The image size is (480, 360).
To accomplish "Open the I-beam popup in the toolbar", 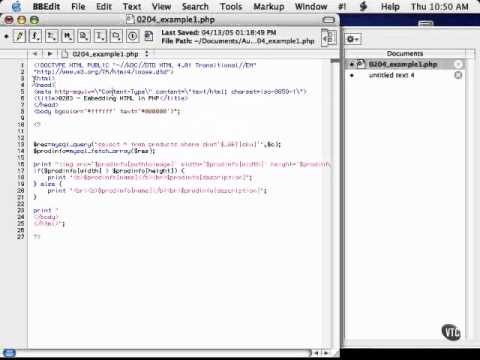I will [100, 36].
